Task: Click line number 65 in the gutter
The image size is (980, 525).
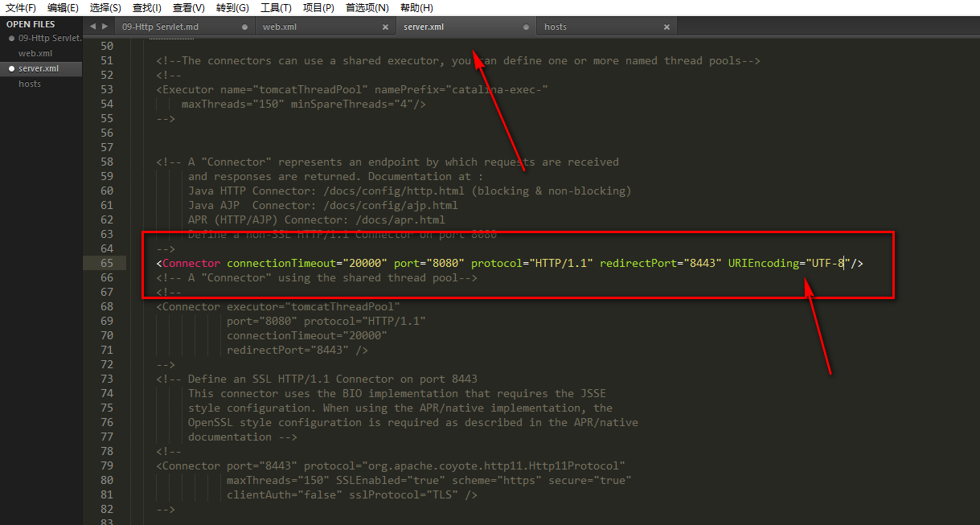Action: pos(108,263)
